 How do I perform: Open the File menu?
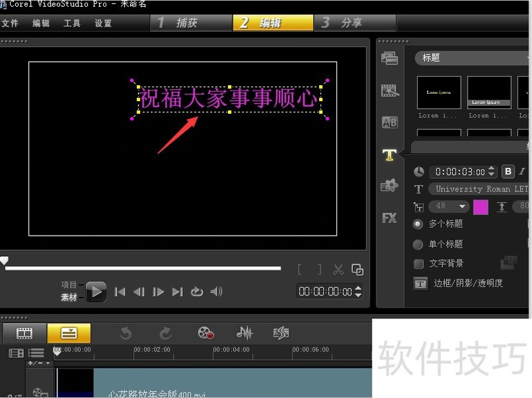pyautogui.click(x=10, y=23)
